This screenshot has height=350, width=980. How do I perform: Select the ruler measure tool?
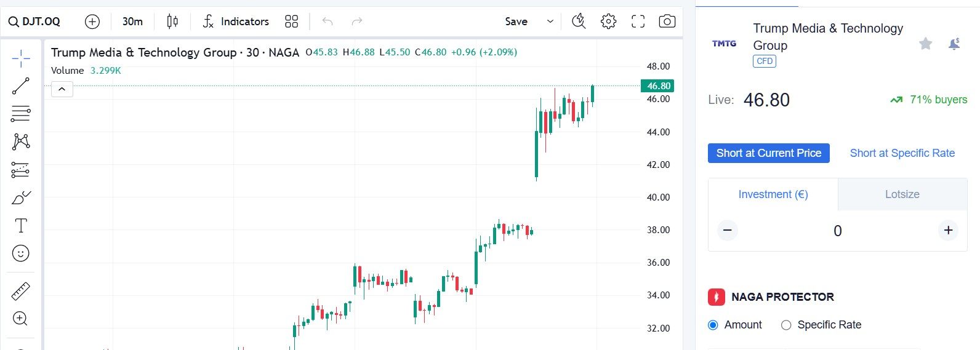20,291
